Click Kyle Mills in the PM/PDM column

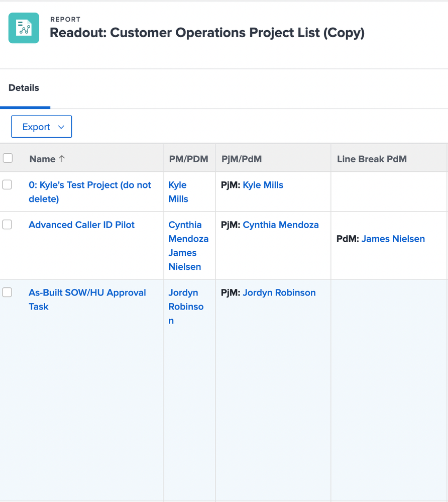[178, 191]
